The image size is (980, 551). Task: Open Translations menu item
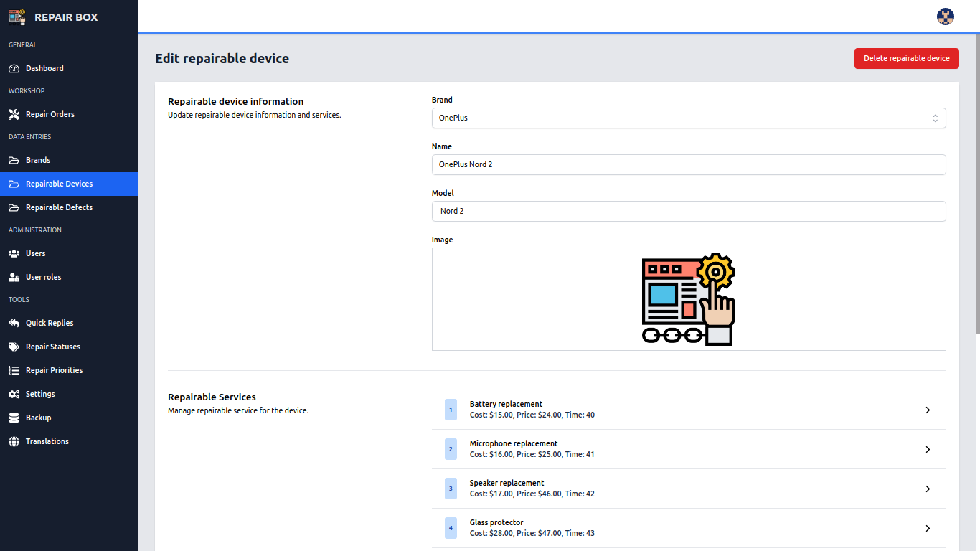[x=69, y=442]
